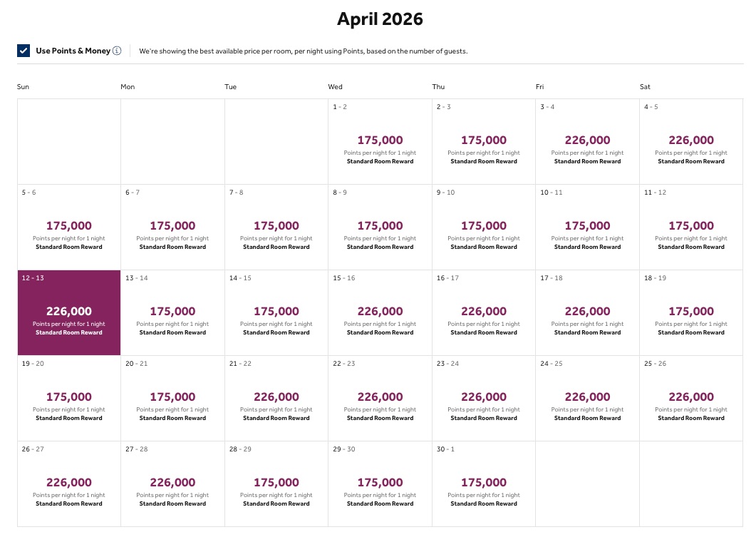This screenshot has height=542, width=756.
Task: Pick the April 2 - 3 Thursday night
Action: coord(484,141)
